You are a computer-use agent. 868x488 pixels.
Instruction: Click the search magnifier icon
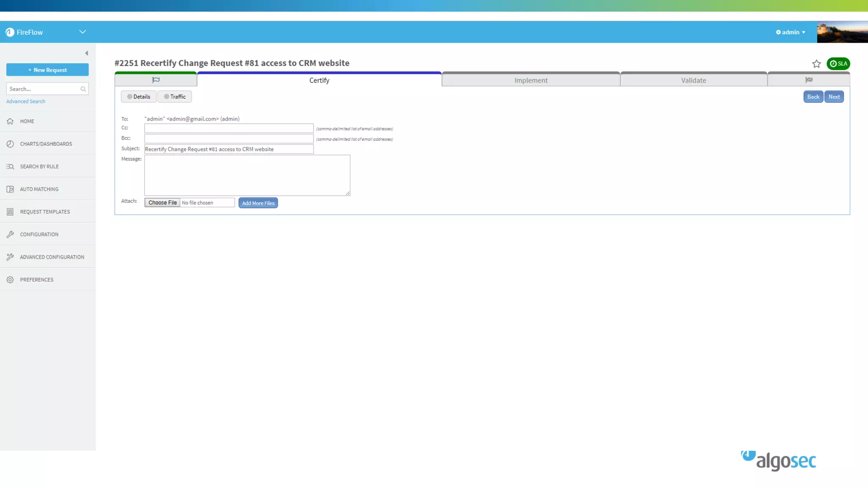pyautogui.click(x=83, y=89)
